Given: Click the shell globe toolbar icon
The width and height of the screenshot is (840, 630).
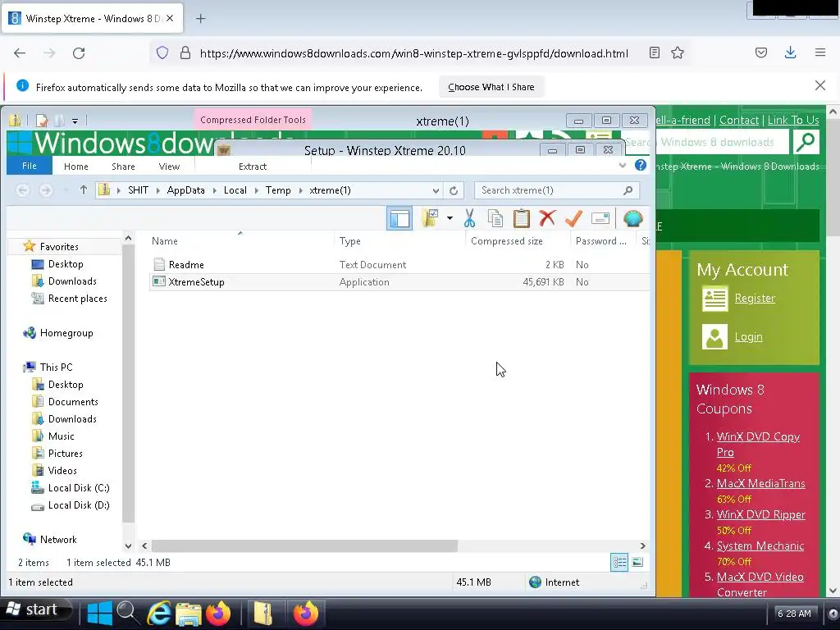Looking at the screenshot, I should 632,218.
